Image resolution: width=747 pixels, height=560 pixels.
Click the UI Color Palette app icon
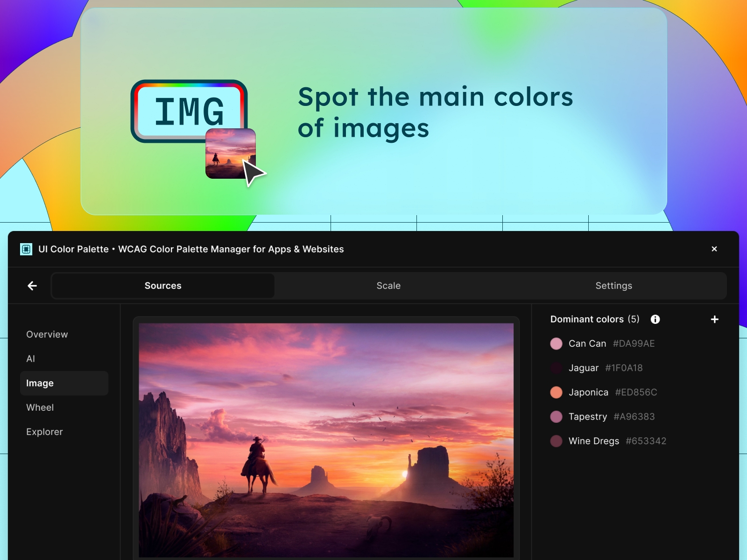pyautogui.click(x=27, y=249)
